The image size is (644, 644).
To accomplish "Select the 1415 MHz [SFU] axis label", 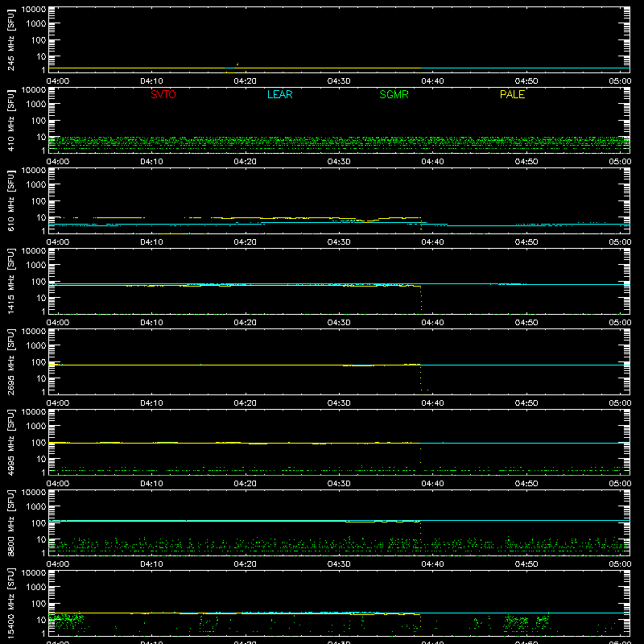I will click(10, 281).
